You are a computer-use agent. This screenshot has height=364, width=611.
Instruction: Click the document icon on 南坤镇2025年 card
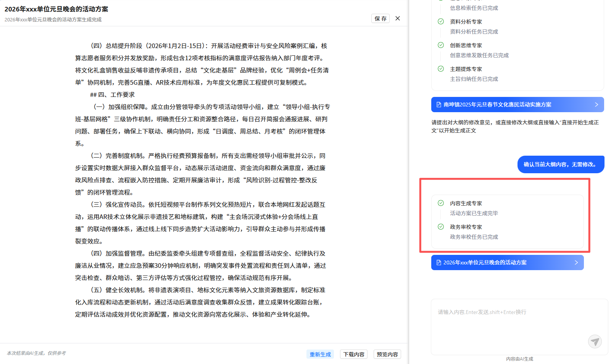439,105
